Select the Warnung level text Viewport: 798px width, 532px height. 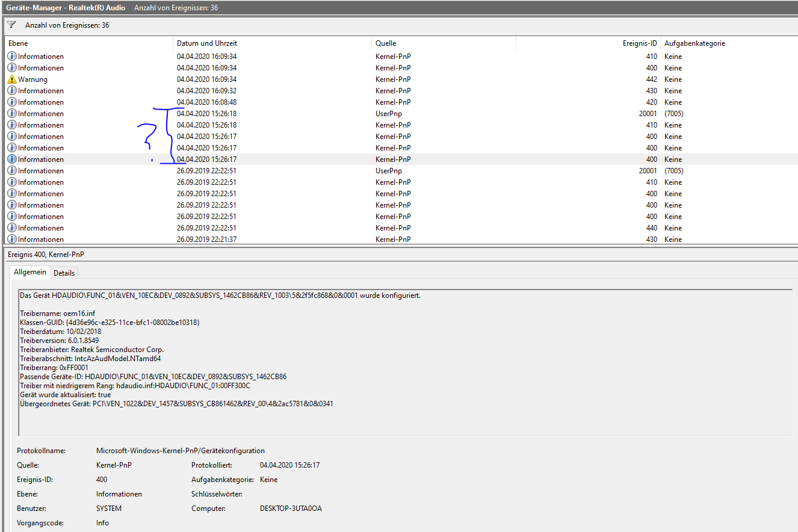(32, 79)
